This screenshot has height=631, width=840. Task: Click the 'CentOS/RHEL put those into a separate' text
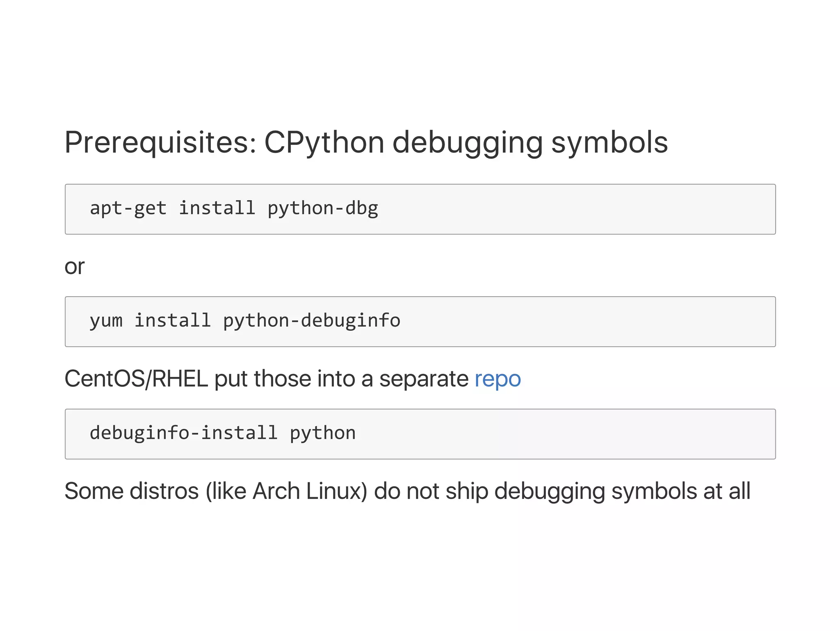click(x=267, y=379)
